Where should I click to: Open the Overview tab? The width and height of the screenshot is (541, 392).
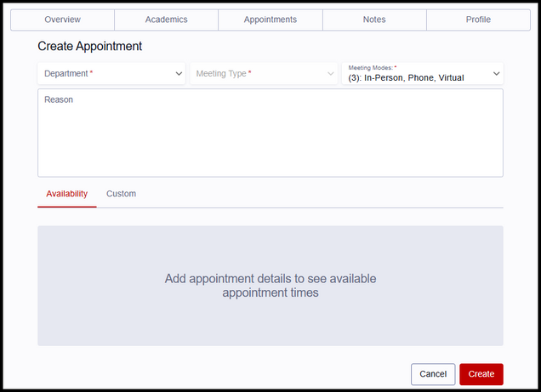click(62, 20)
